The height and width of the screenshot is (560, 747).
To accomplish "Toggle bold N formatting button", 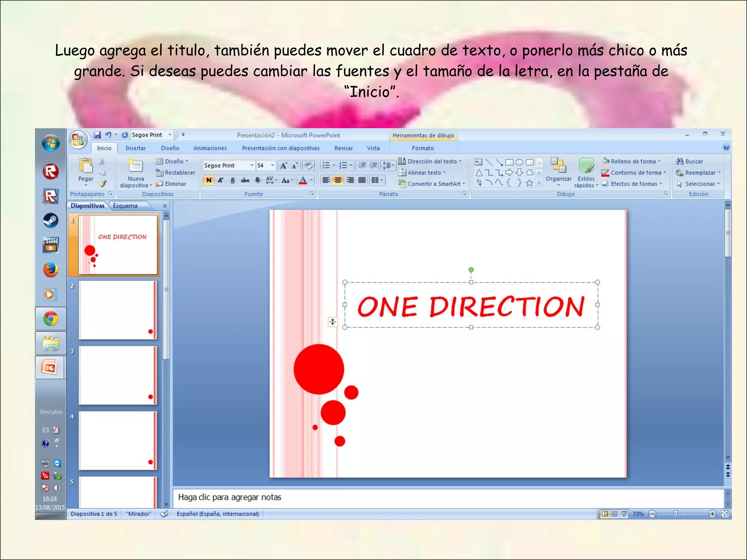I will click(x=209, y=180).
